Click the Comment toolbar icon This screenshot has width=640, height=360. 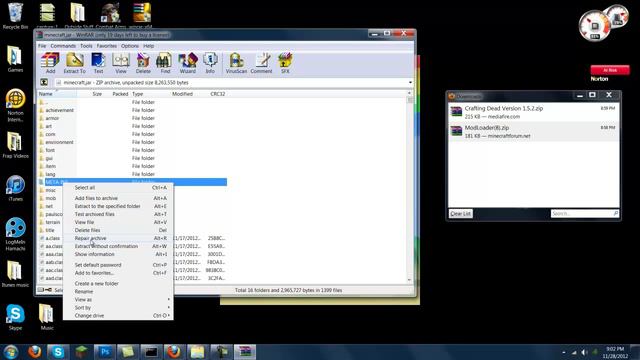tap(261, 63)
